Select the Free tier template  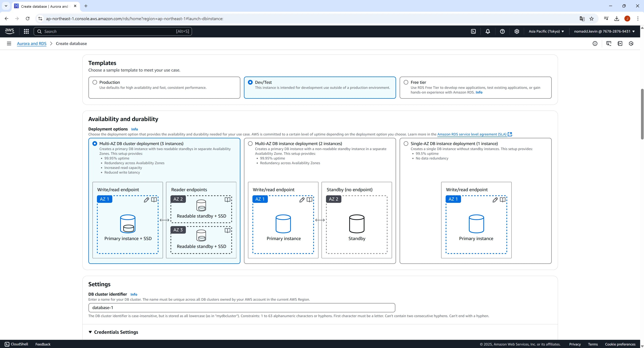tap(406, 82)
